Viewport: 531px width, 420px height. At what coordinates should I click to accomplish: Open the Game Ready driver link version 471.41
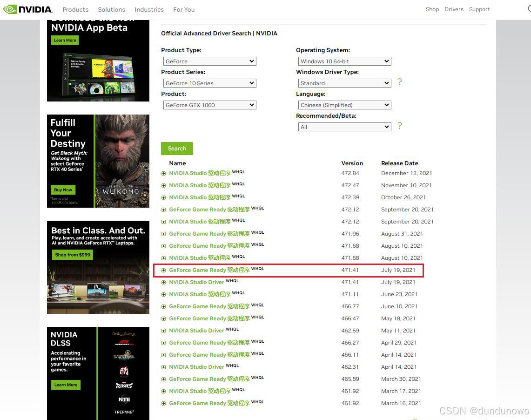coord(209,270)
